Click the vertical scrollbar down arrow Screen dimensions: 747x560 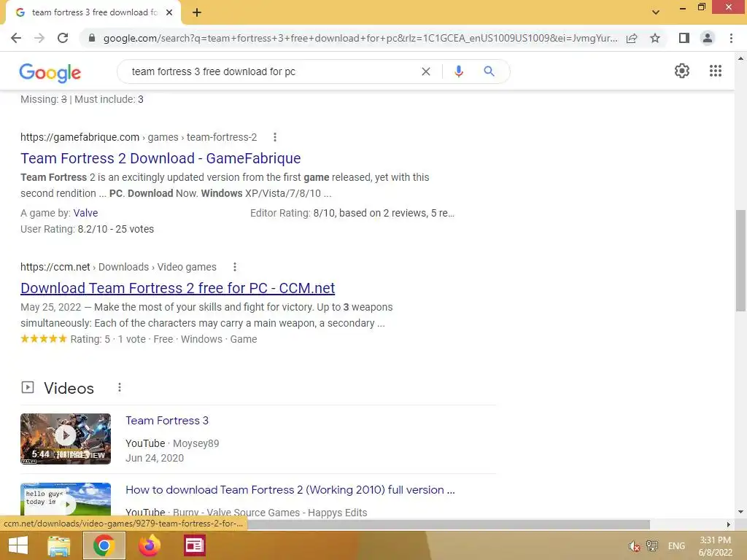[740, 512]
